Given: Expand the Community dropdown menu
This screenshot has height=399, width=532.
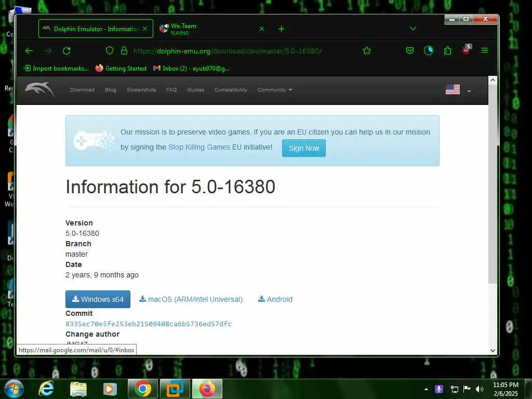Looking at the screenshot, I should coord(274,90).
